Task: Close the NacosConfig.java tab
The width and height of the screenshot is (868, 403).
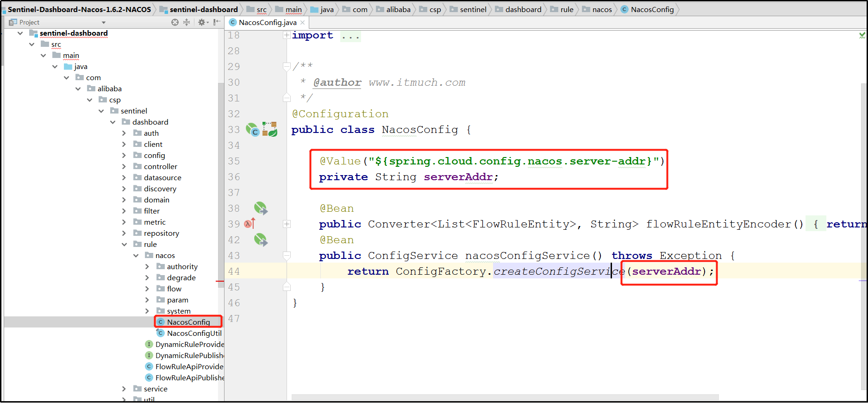Action: pos(303,22)
